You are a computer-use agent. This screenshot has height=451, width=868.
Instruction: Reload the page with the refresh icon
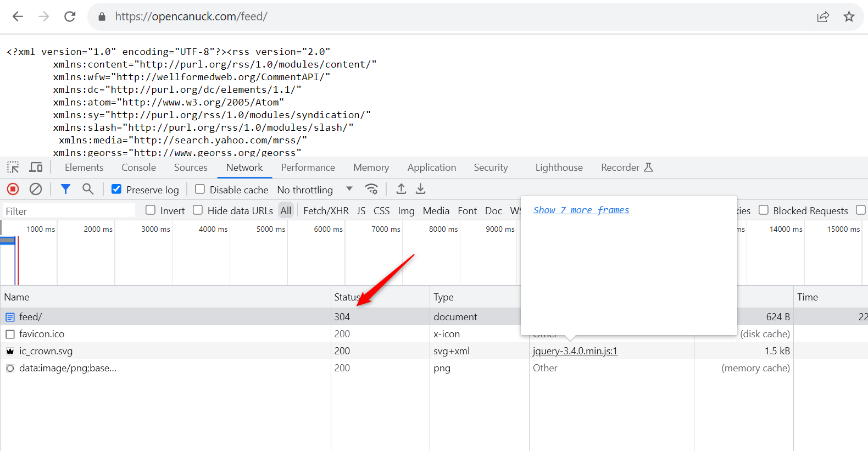tap(70, 16)
